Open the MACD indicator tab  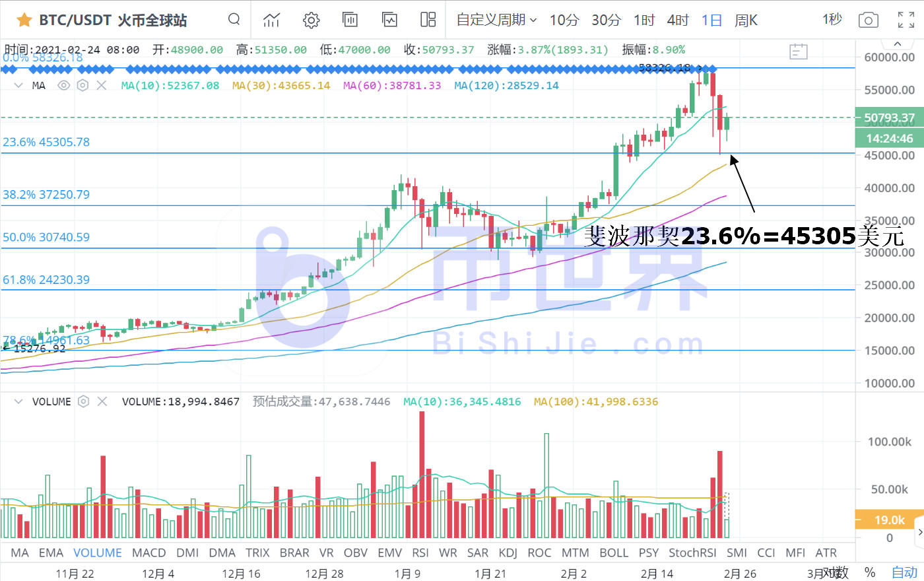148,553
